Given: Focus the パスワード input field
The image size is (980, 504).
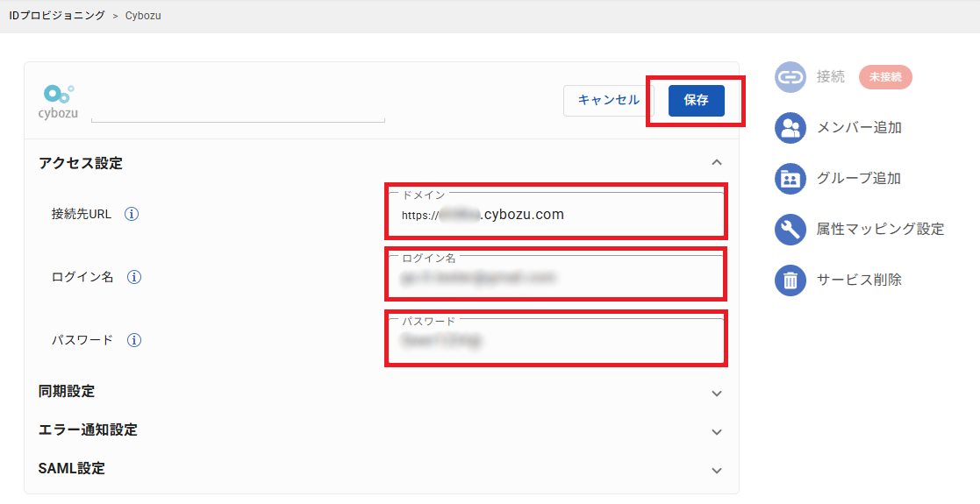Looking at the screenshot, I should pos(556,340).
